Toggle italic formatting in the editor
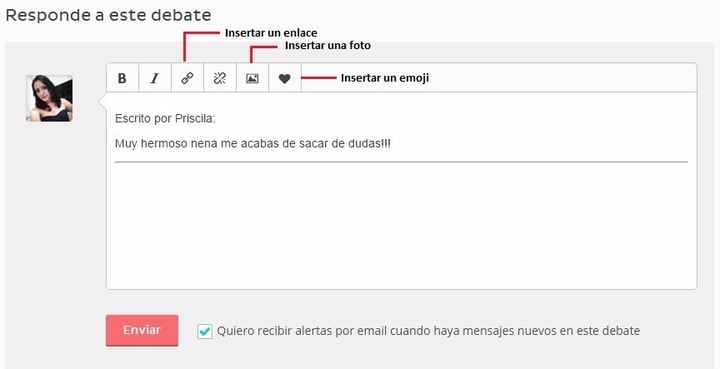The image size is (720, 369). point(155,78)
